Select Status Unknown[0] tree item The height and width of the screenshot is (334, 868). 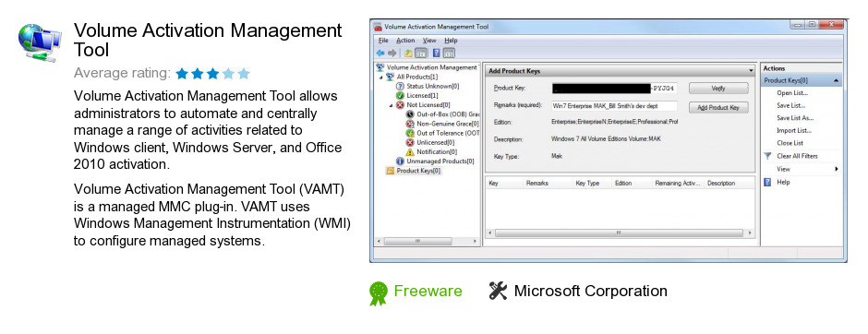coord(432,86)
